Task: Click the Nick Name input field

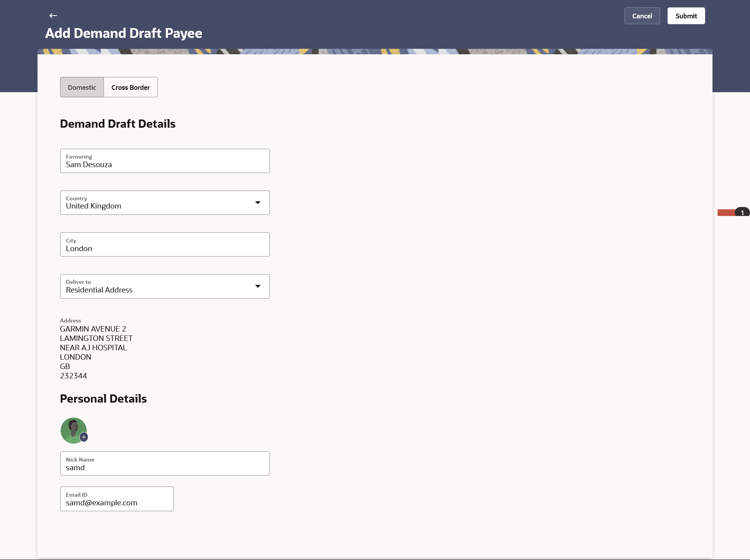Action: click(x=165, y=464)
